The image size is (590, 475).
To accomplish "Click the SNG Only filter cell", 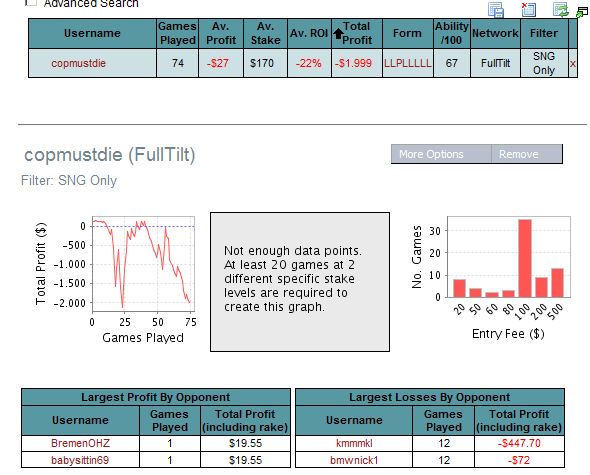I will pos(544,63).
